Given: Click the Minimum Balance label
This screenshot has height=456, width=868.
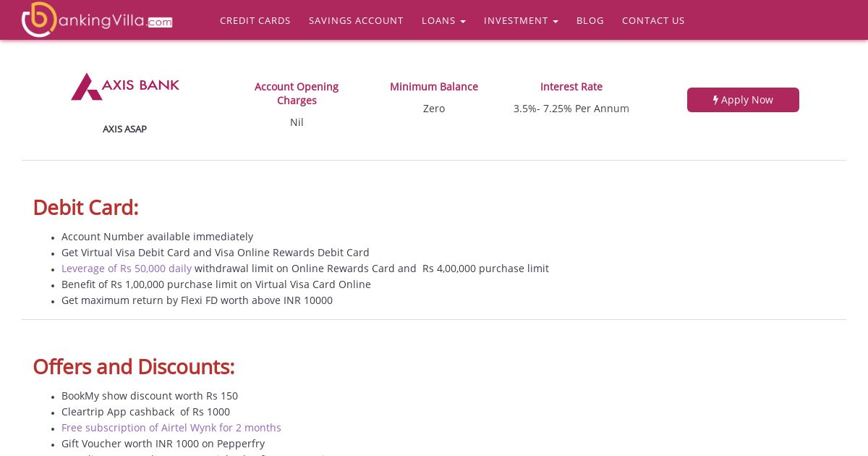Looking at the screenshot, I should (x=434, y=87).
